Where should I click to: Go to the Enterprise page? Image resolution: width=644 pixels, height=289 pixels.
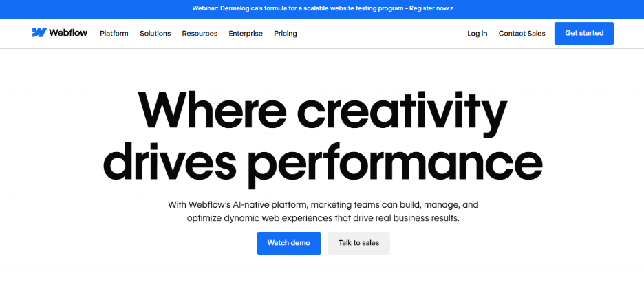(246, 33)
